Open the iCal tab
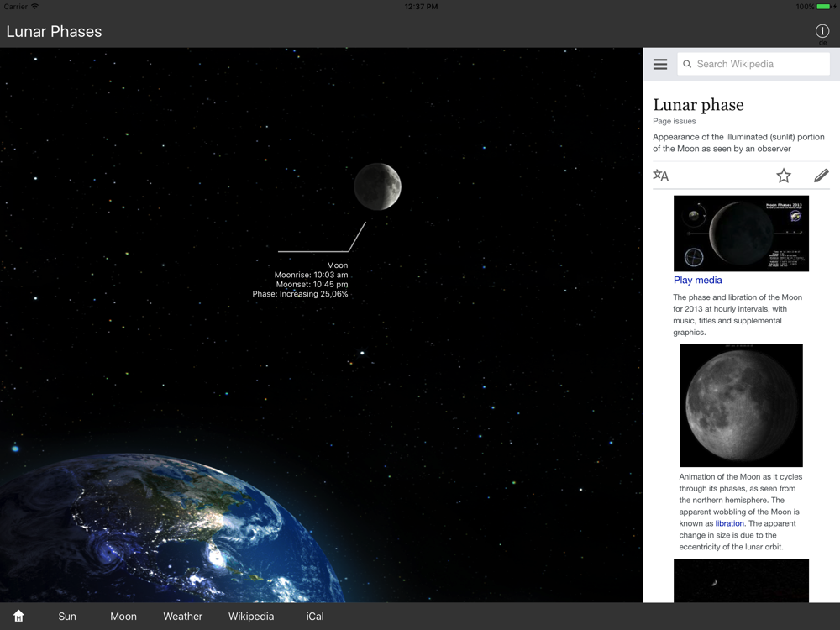Image resolution: width=840 pixels, height=630 pixels. pyautogui.click(x=315, y=616)
